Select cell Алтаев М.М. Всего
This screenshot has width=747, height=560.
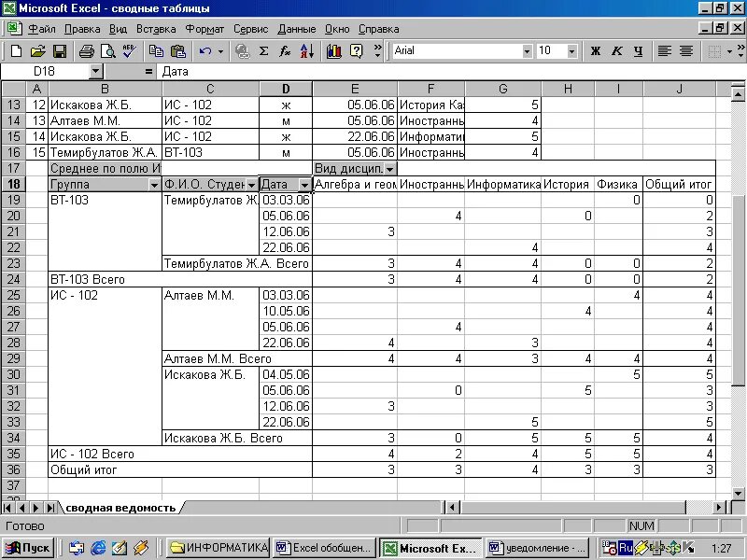pos(237,358)
